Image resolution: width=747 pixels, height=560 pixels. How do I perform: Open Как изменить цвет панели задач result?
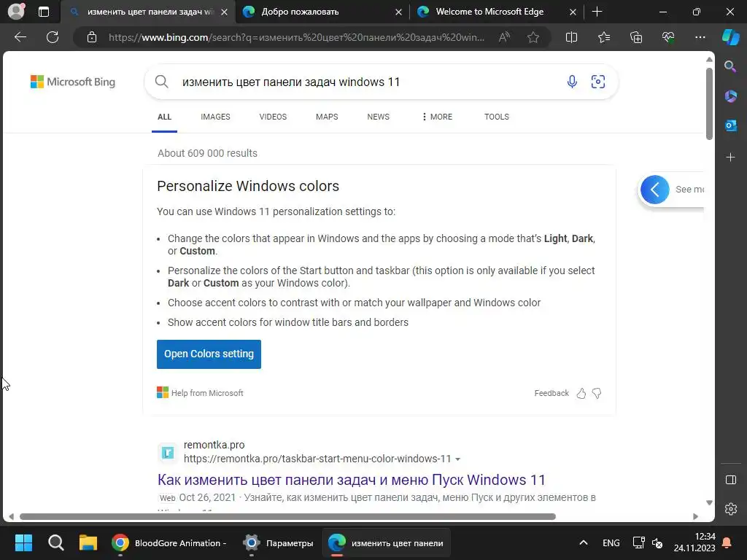point(351,480)
